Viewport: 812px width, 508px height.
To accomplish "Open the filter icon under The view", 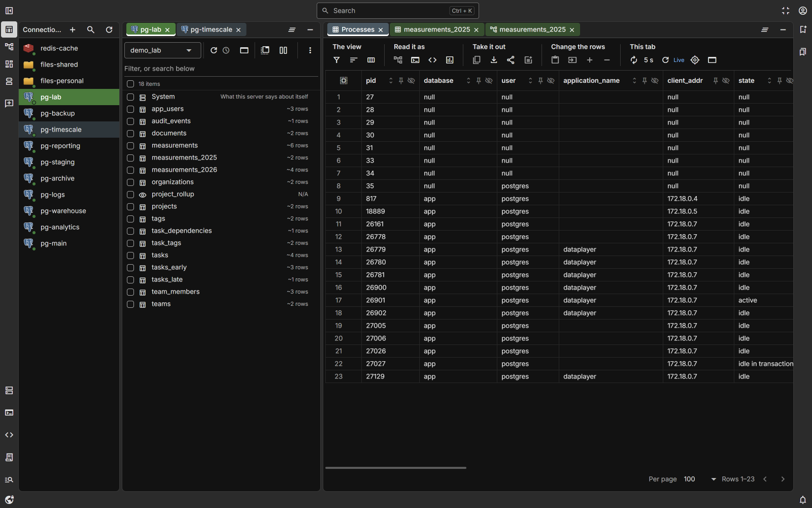I will 336,60.
